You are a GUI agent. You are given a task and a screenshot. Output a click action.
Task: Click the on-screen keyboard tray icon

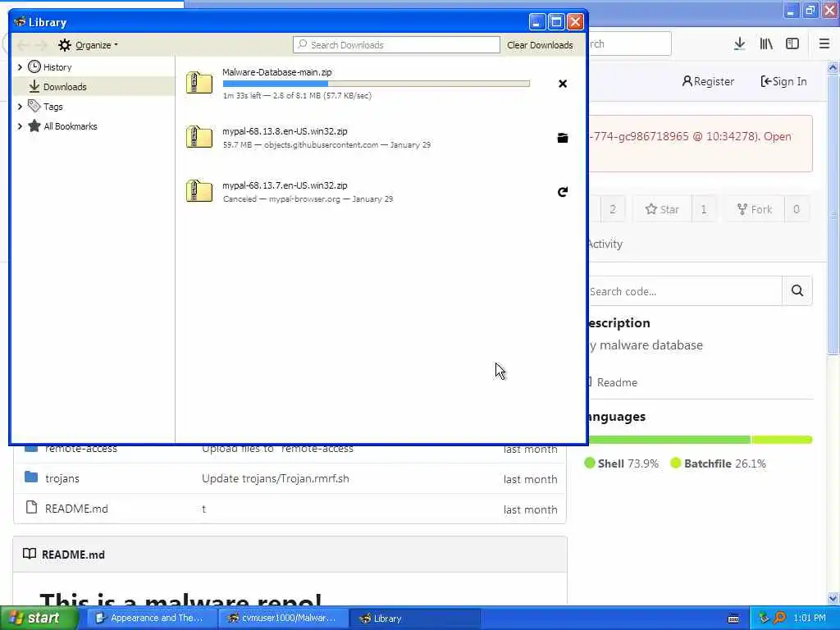click(733, 619)
